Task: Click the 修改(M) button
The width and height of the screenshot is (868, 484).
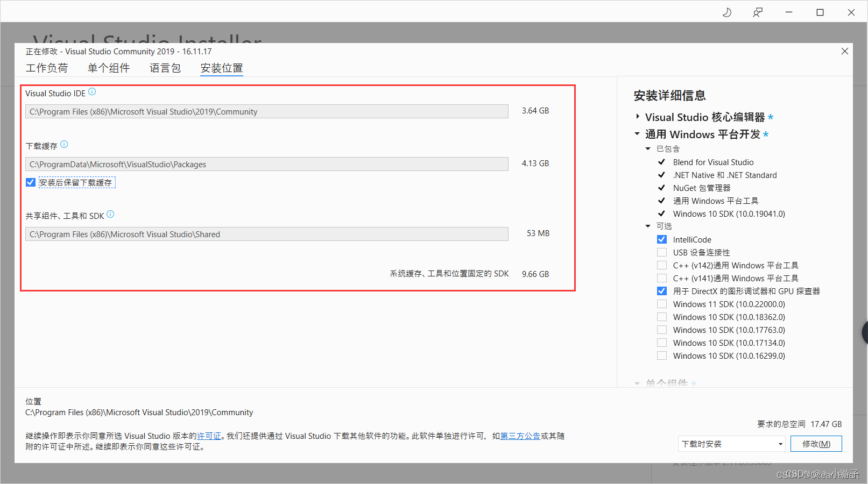Action: point(816,443)
